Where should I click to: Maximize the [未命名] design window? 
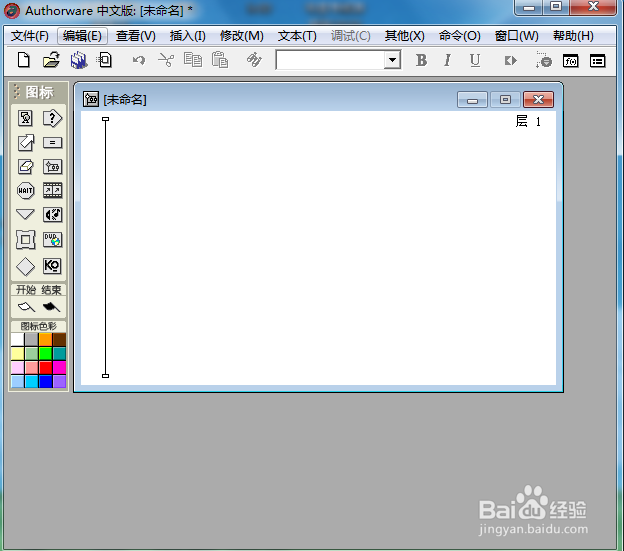505,99
